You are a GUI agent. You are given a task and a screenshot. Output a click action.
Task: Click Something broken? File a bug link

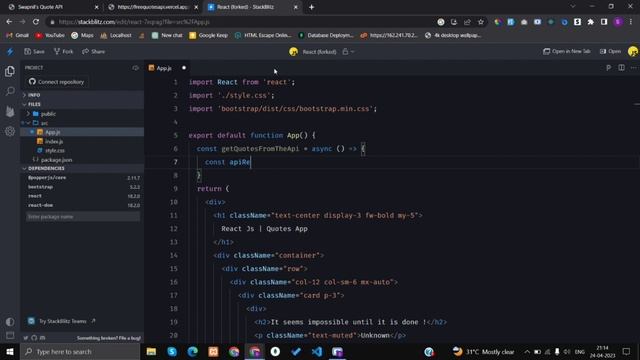pyautogui.click(x=109, y=338)
